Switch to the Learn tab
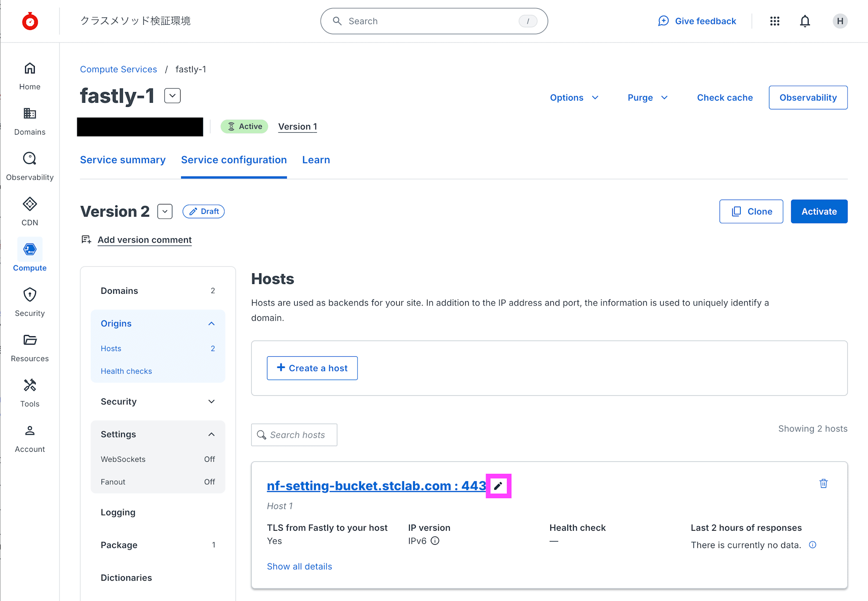The image size is (868, 601). tap(316, 160)
